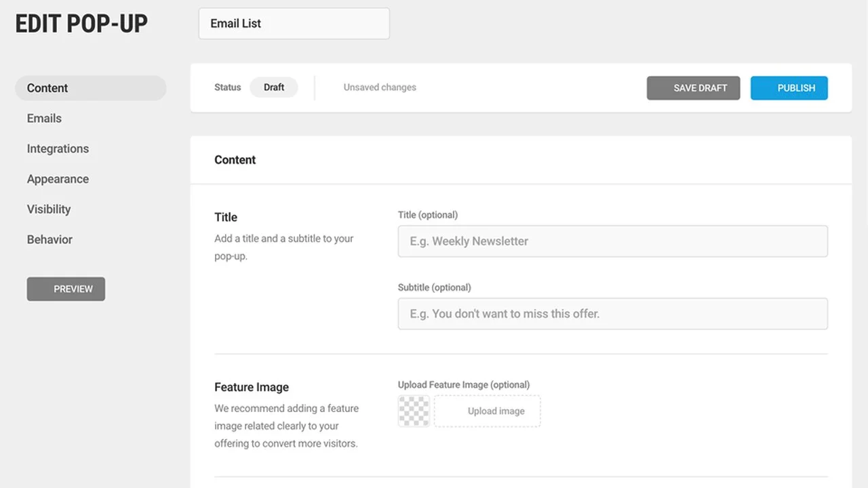Click the Feature Image section label
868x488 pixels.
pyautogui.click(x=252, y=387)
